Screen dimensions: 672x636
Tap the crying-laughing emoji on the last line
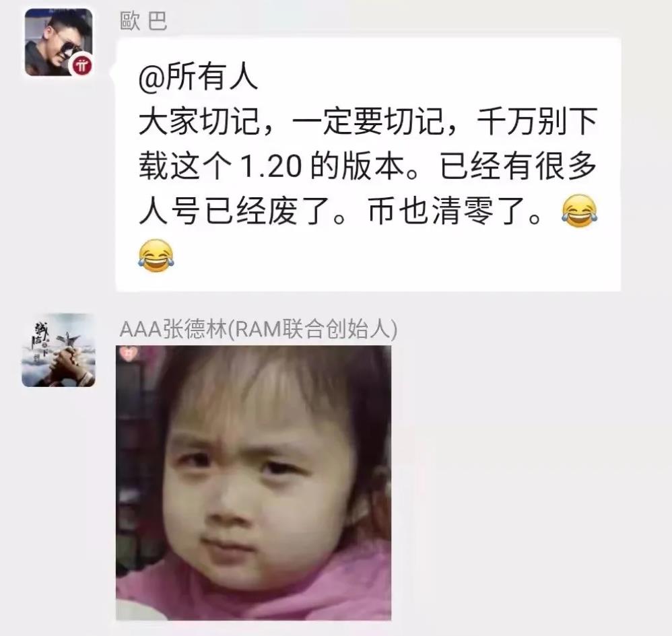156,256
